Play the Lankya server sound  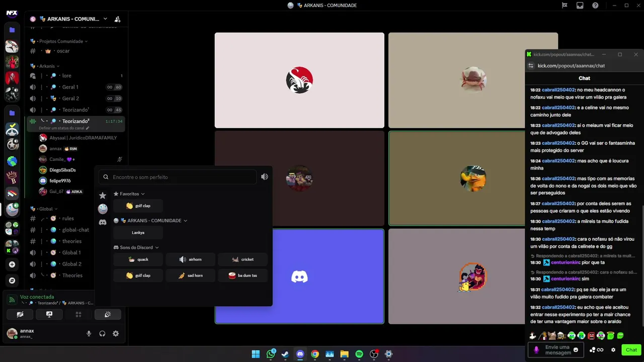(x=138, y=233)
